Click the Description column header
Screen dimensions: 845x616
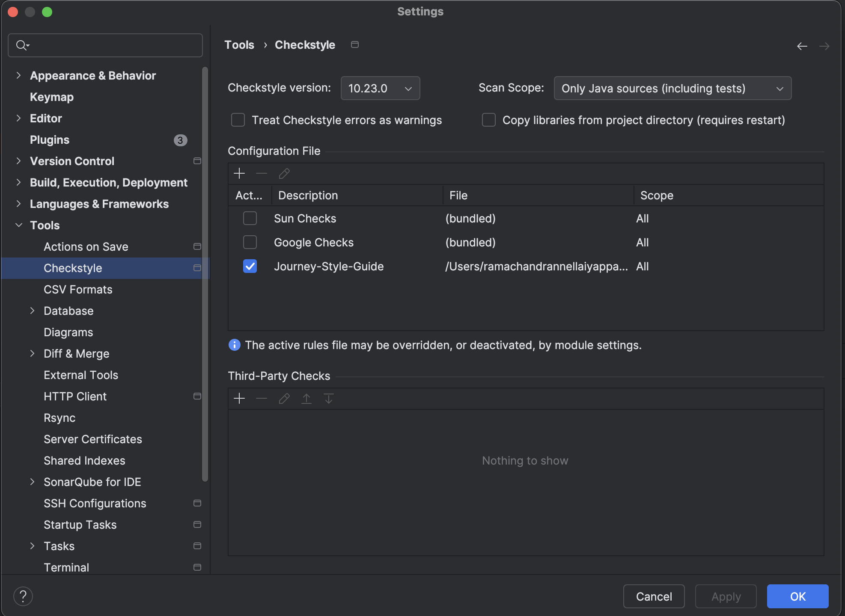[x=357, y=195]
